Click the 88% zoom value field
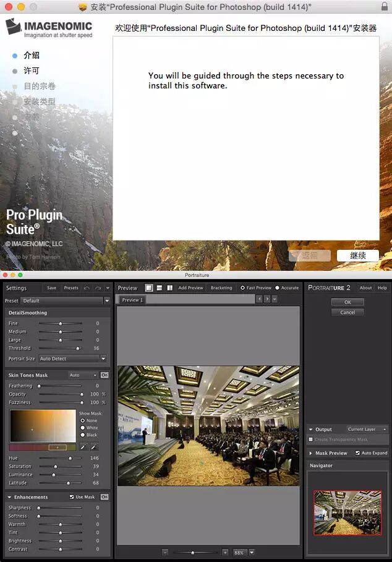392x562 pixels. (x=239, y=552)
